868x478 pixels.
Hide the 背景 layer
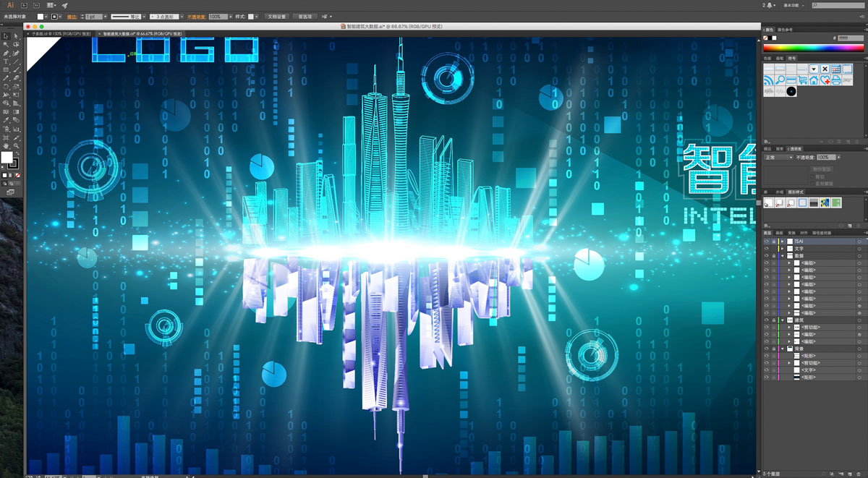766,349
